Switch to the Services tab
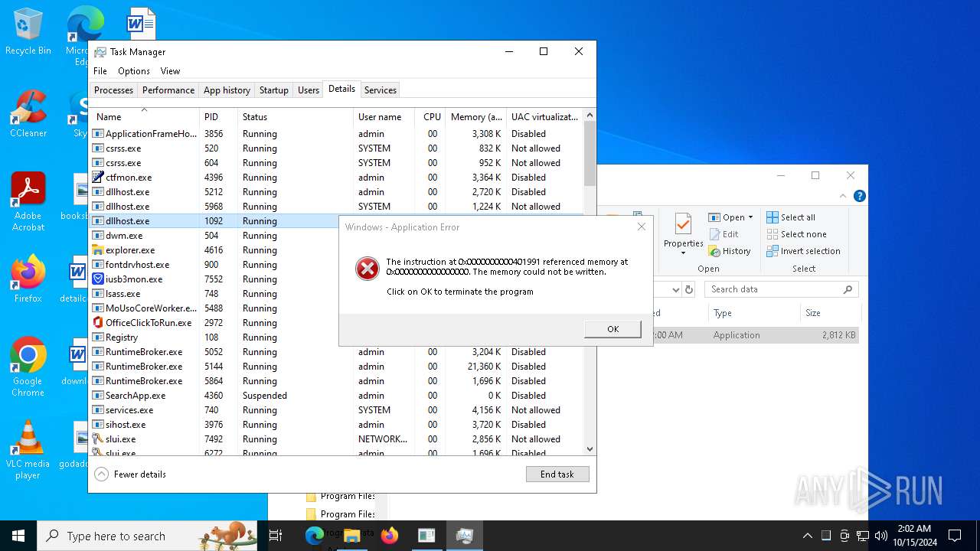 point(381,90)
